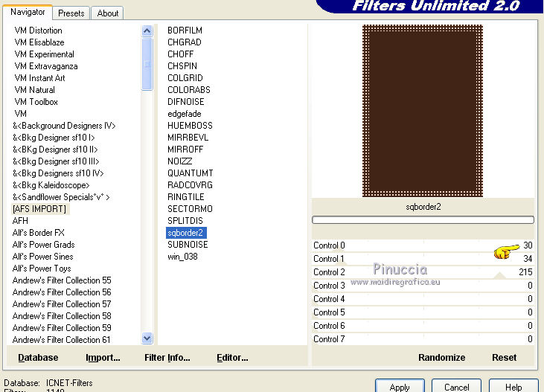The image size is (544, 392).
Task: Click the Control 4 slider
Action: tap(423, 299)
